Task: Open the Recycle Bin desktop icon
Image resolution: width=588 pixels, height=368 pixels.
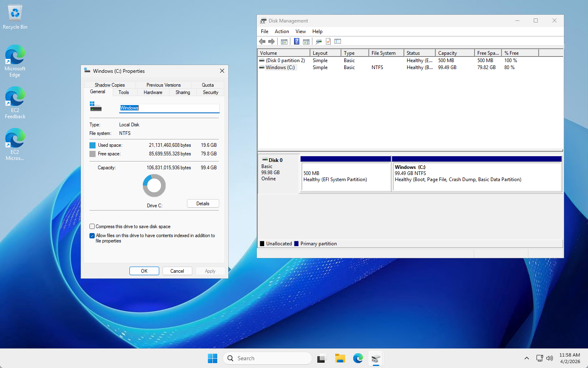Action: pyautogui.click(x=15, y=17)
